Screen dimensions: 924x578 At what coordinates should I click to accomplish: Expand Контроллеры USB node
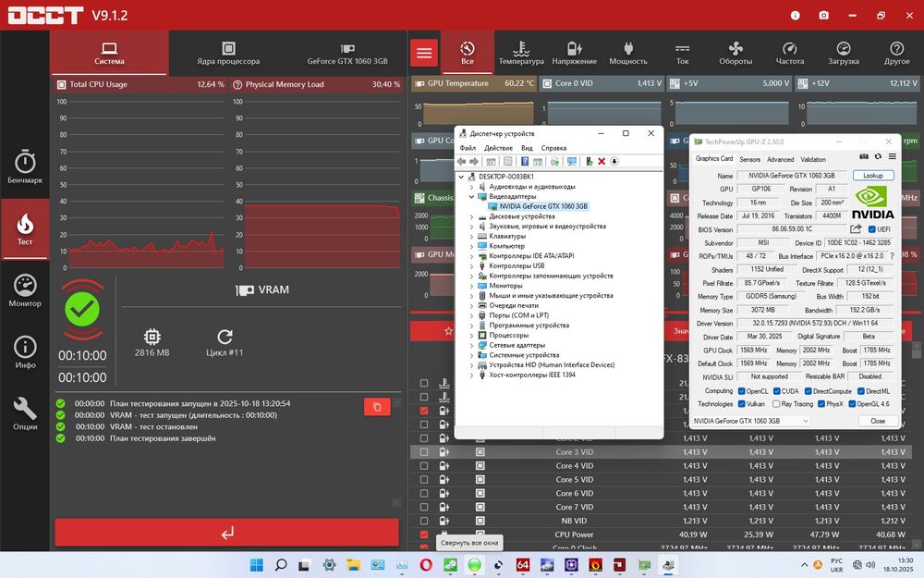click(x=471, y=266)
